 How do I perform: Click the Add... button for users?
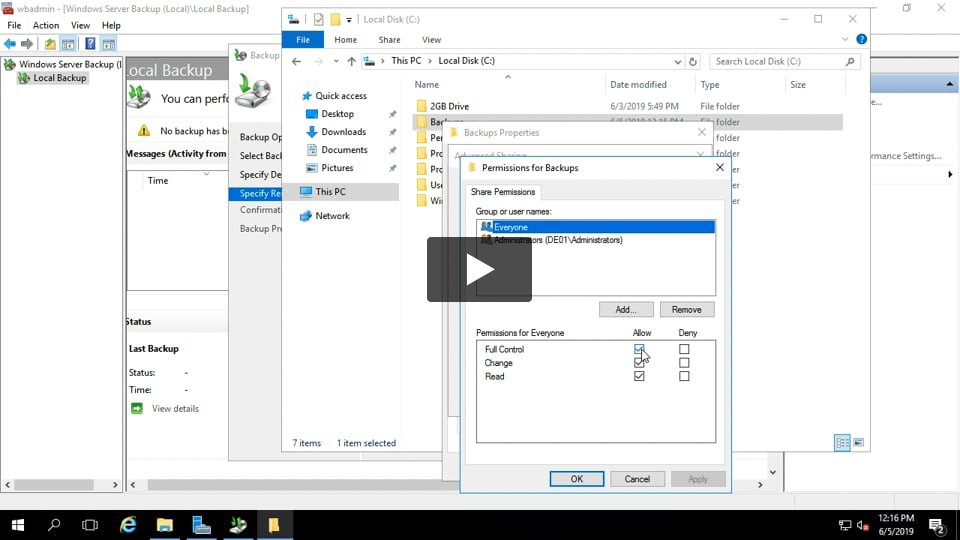(626, 310)
